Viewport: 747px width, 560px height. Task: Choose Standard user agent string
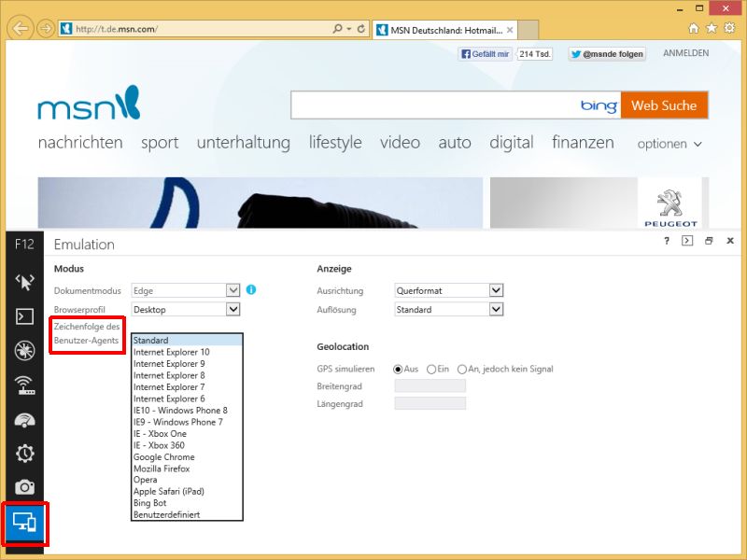[x=188, y=340]
